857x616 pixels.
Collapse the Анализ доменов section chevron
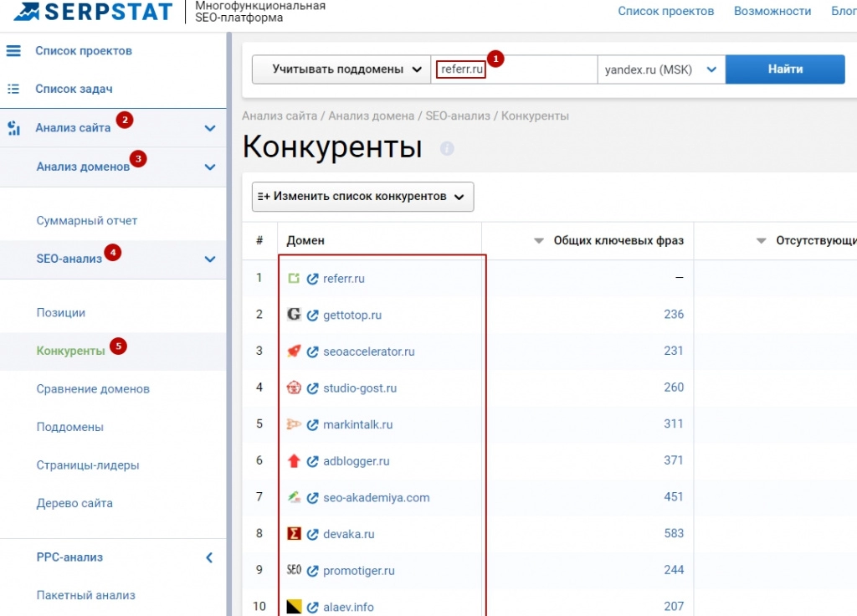(210, 167)
